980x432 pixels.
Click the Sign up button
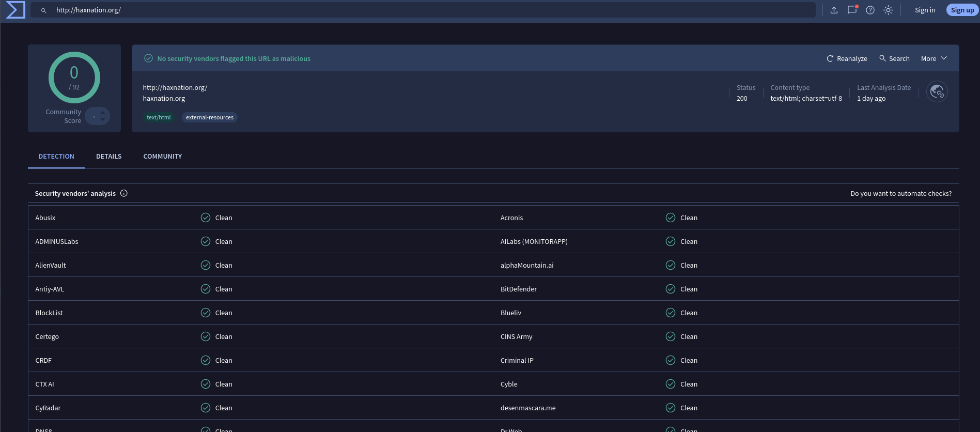click(962, 10)
